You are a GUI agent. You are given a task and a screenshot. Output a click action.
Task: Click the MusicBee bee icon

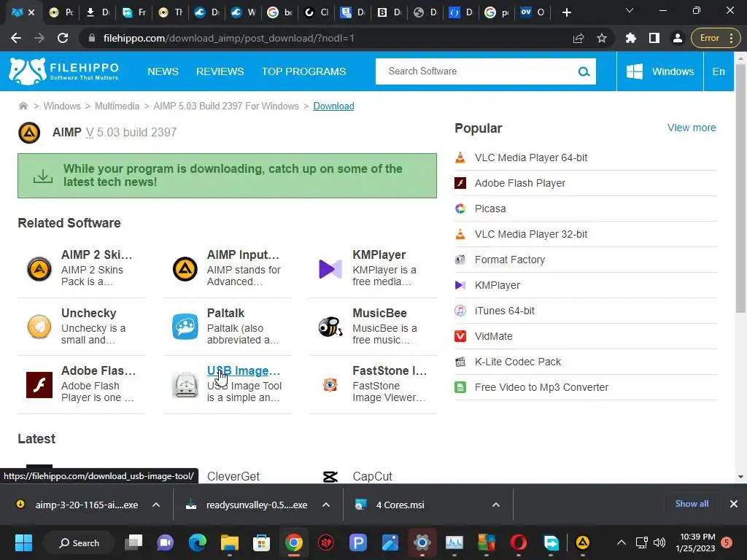coord(330,327)
